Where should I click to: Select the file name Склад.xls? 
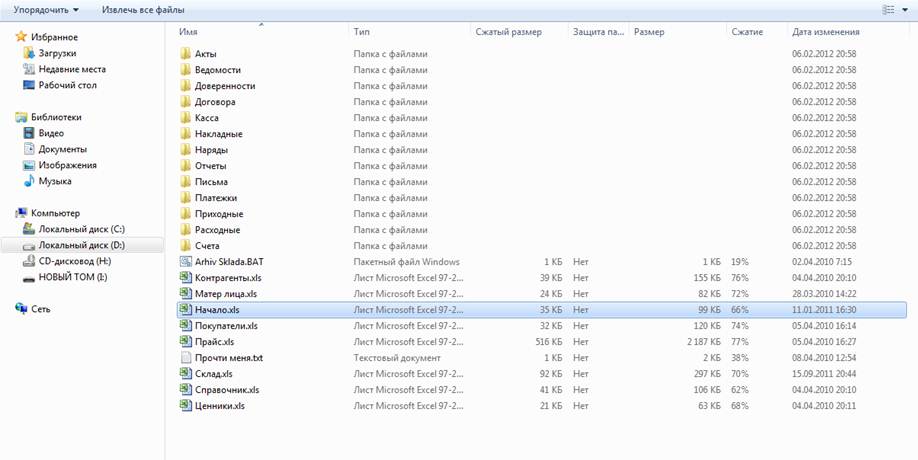[214, 373]
